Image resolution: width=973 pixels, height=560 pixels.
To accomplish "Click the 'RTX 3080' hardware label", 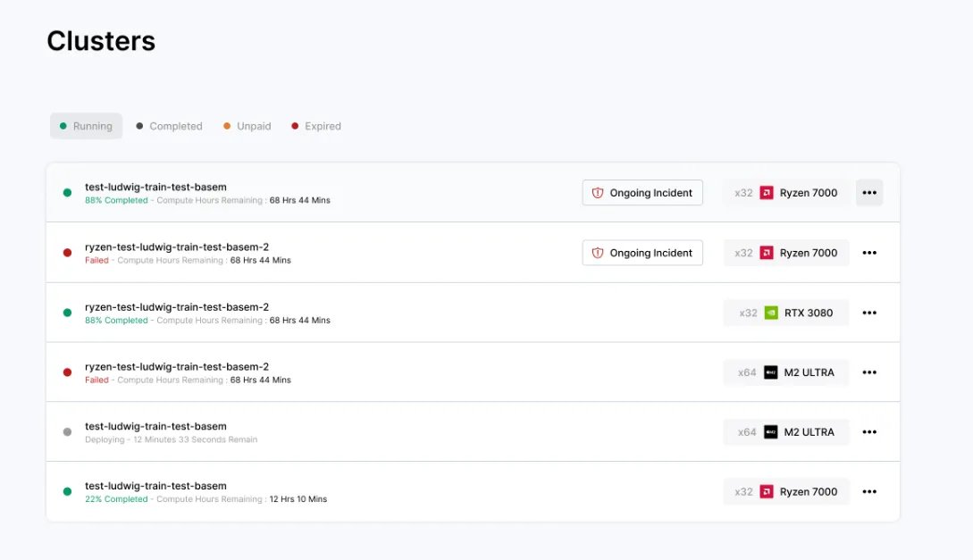I will pyautogui.click(x=809, y=313).
